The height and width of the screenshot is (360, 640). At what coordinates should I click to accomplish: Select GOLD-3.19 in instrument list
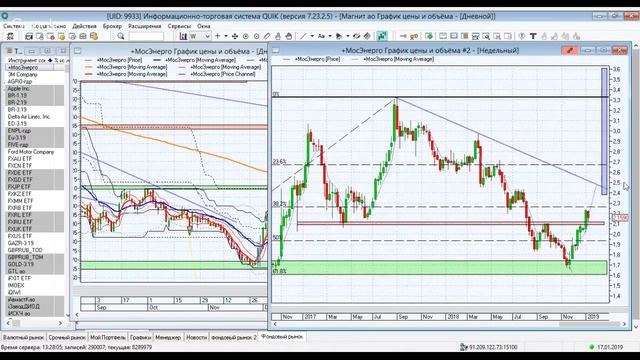point(35,264)
